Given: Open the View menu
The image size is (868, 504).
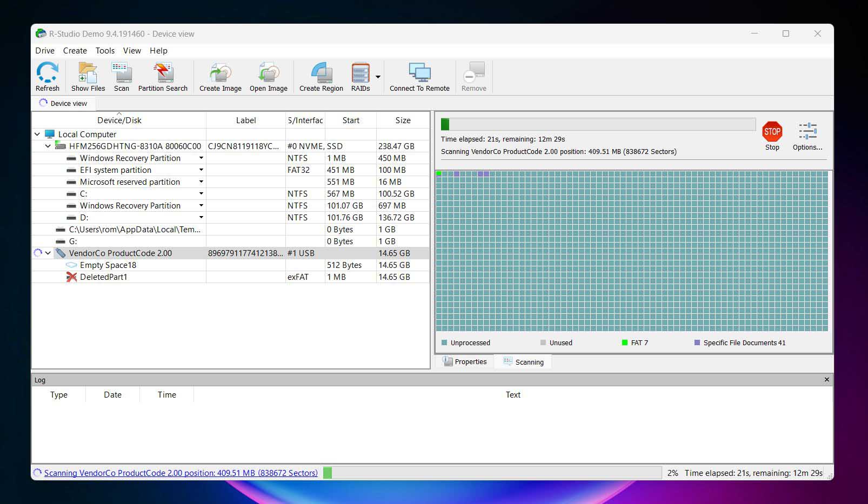Looking at the screenshot, I should (132, 51).
